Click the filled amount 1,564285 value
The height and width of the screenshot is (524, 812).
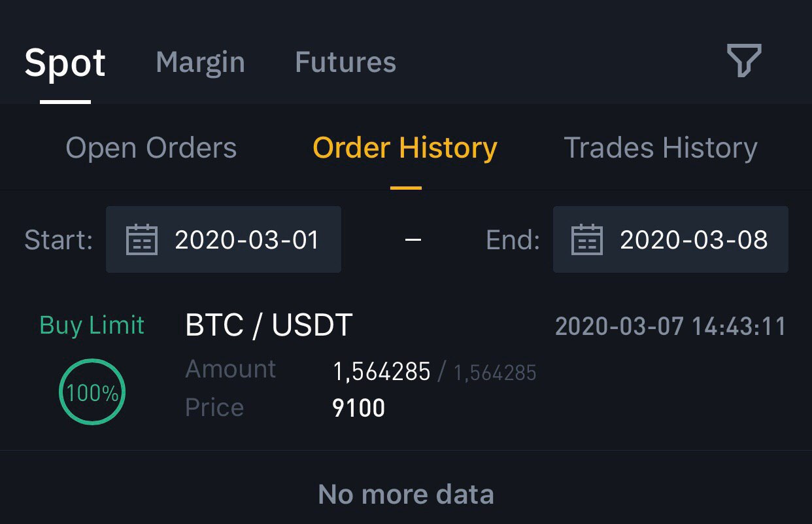[382, 372]
